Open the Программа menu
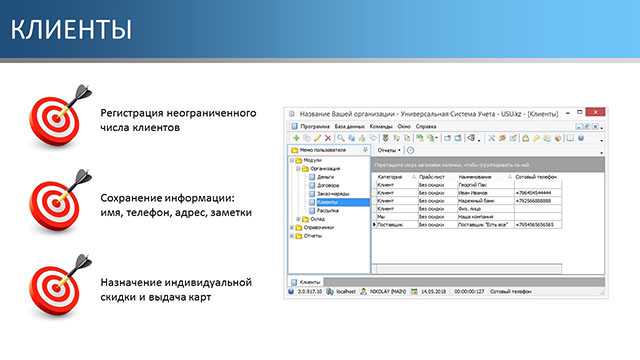 pyautogui.click(x=315, y=127)
